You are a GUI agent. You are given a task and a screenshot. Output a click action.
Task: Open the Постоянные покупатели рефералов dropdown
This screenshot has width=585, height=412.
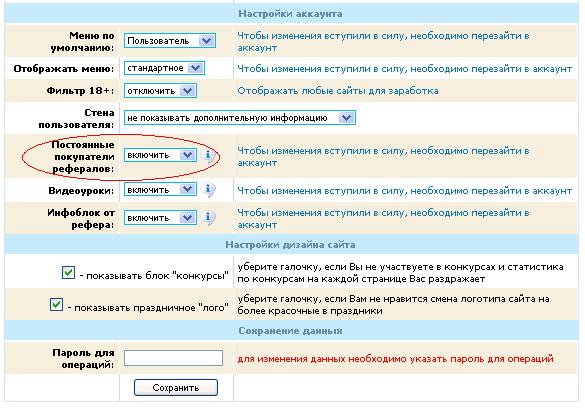160,155
